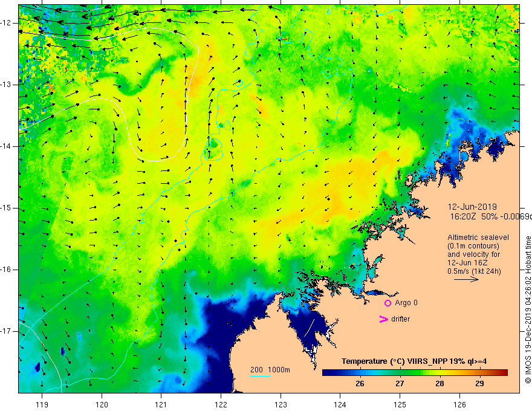Viewport: 532px width, 411px height.
Task: Click the longitude 121 axis label
Action: [x=161, y=404]
